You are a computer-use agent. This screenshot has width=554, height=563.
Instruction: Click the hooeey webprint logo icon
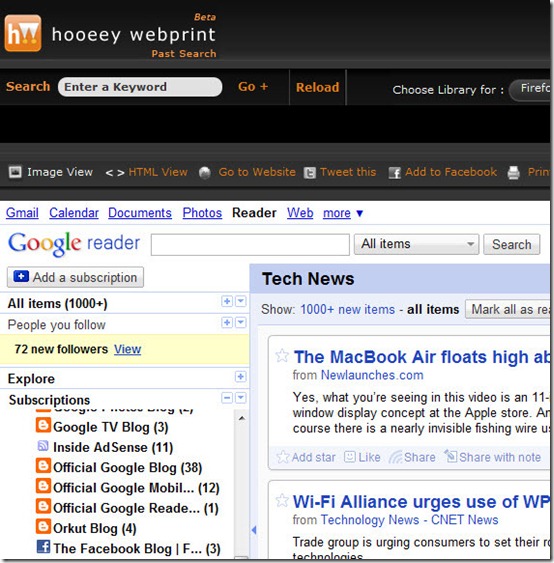click(23, 33)
